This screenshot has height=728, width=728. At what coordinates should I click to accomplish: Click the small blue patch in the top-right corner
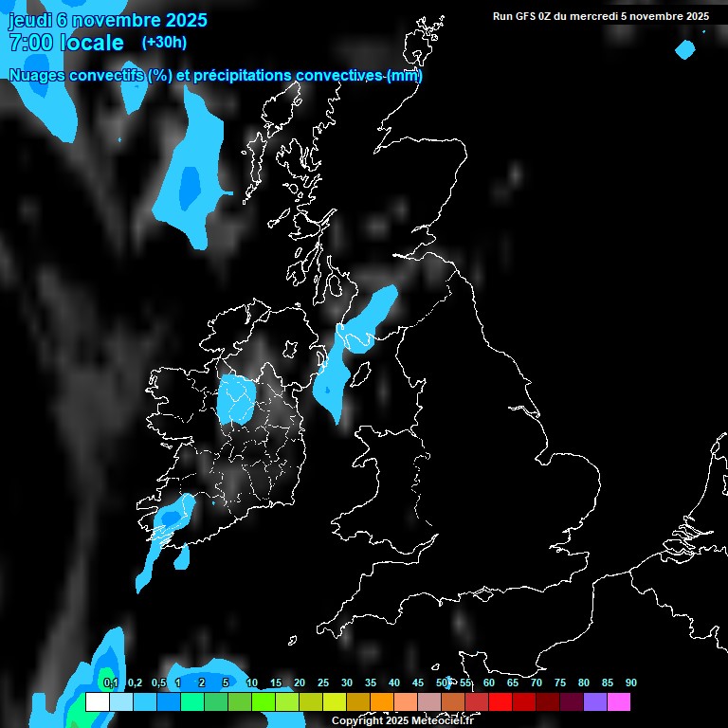(x=685, y=49)
